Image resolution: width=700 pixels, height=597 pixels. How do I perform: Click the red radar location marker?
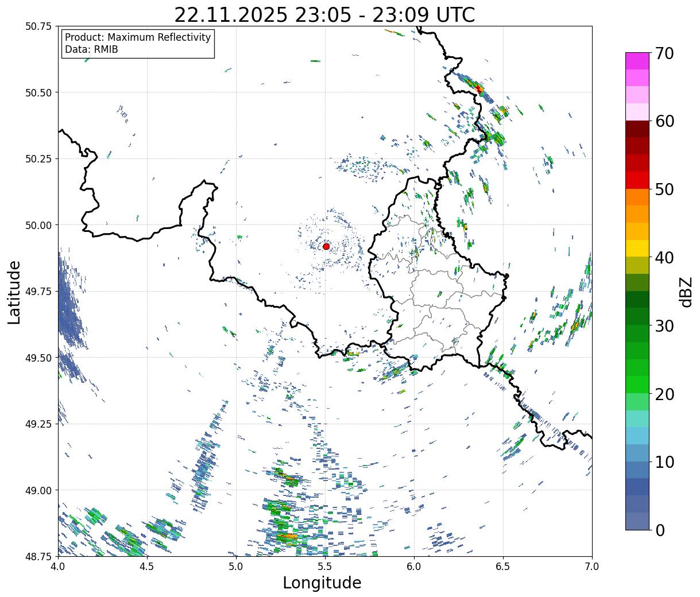pos(326,246)
